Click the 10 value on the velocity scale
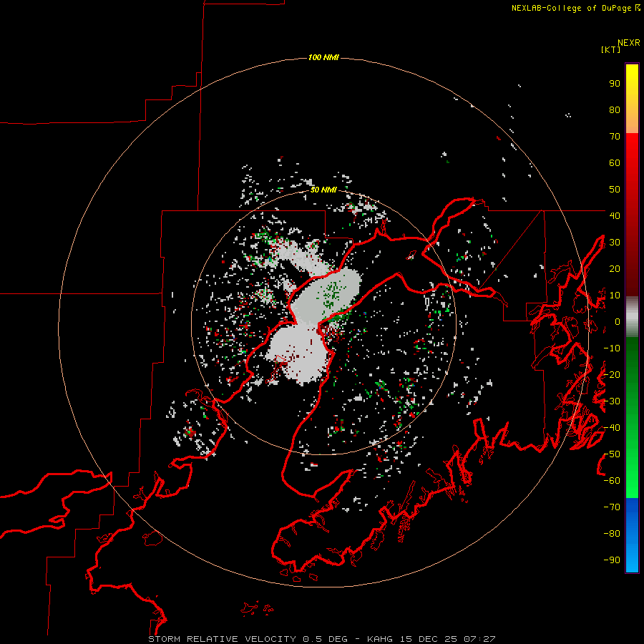 (615, 296)
